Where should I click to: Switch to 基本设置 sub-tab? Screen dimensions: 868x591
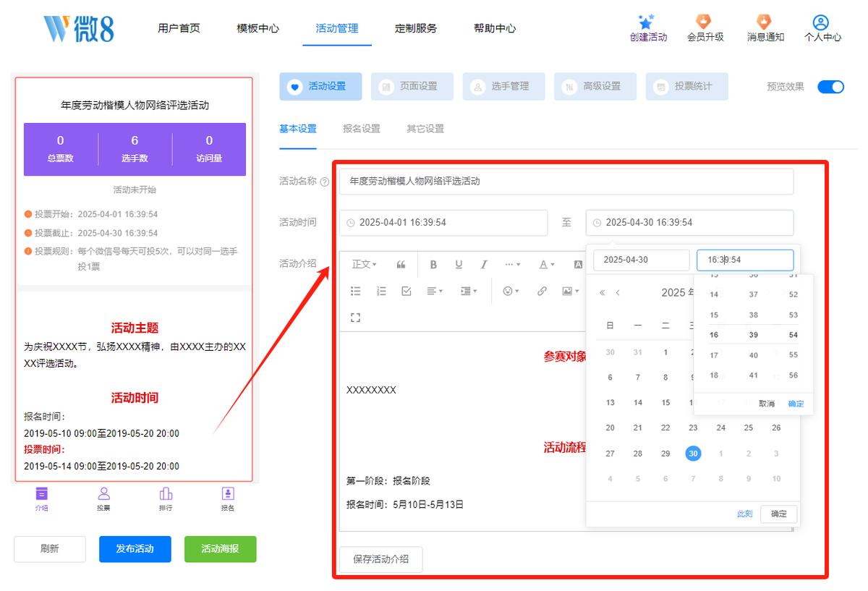(298, 129)
